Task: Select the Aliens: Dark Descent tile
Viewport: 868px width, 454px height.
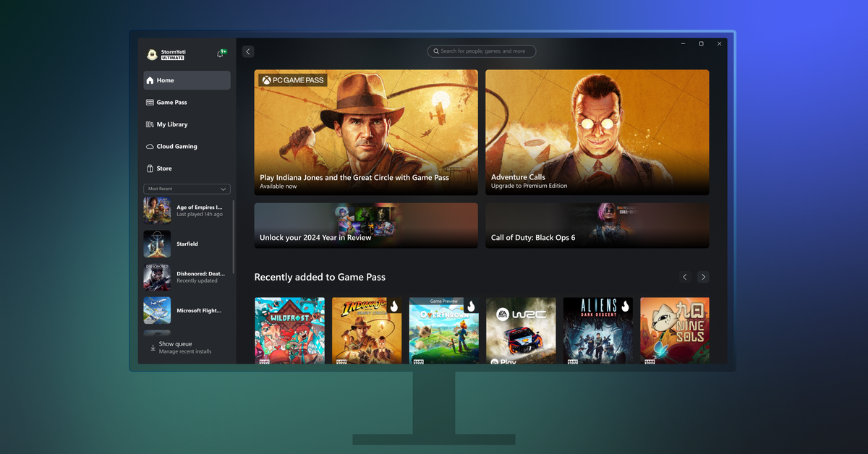Action: pyautogui.click(x=597, y=330)
